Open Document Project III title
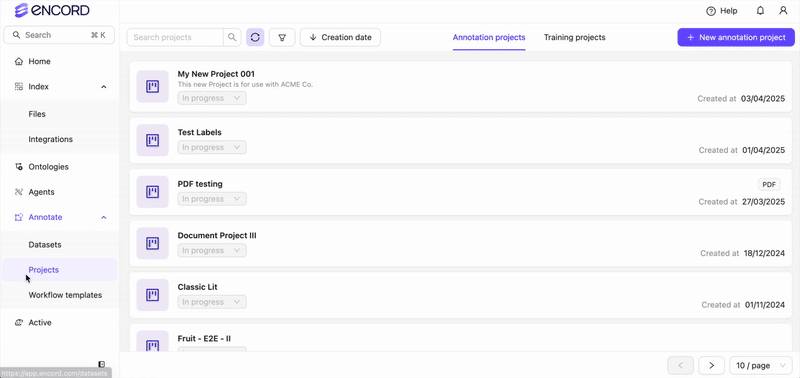The image size is (800, 378). coord(217,235)
